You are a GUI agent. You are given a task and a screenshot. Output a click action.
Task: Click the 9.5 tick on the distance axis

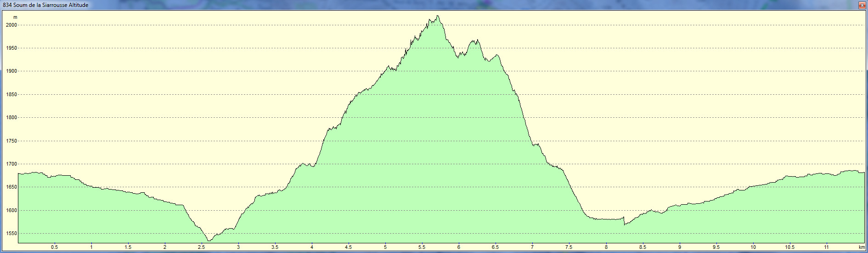tap(716, 247)
